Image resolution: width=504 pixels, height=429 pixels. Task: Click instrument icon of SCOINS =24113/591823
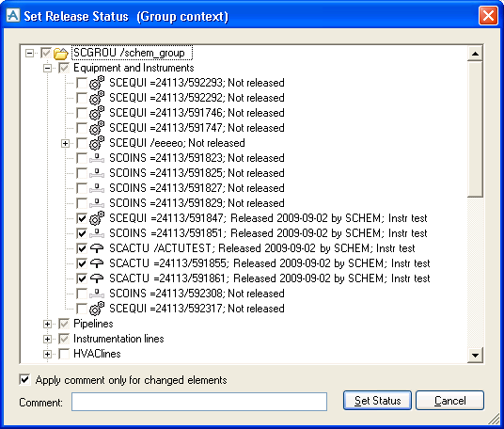click(x=97, y=158)
